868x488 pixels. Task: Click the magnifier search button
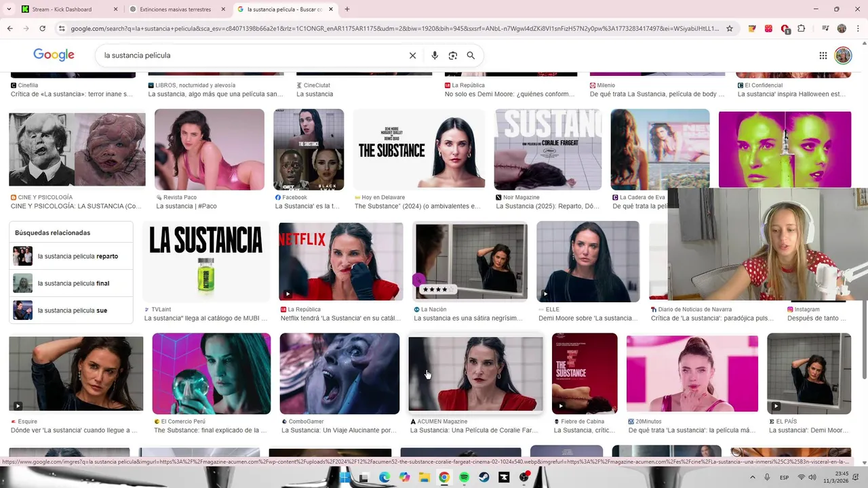pyautogui.click(x=471, y=56)
